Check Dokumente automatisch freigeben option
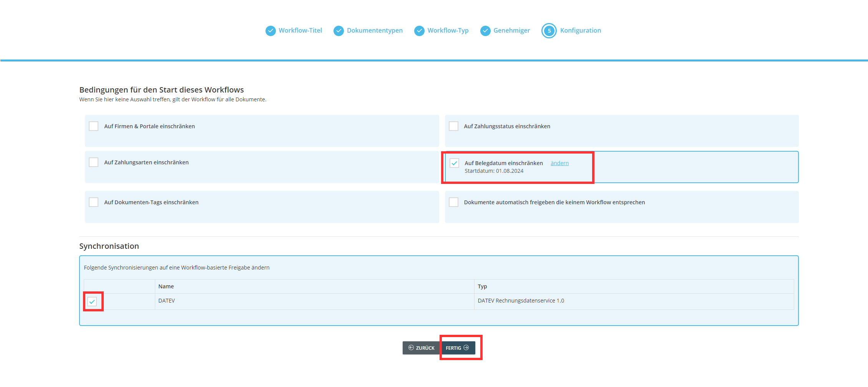This screenshot has width=868, height=387. [x=453, y=202]
